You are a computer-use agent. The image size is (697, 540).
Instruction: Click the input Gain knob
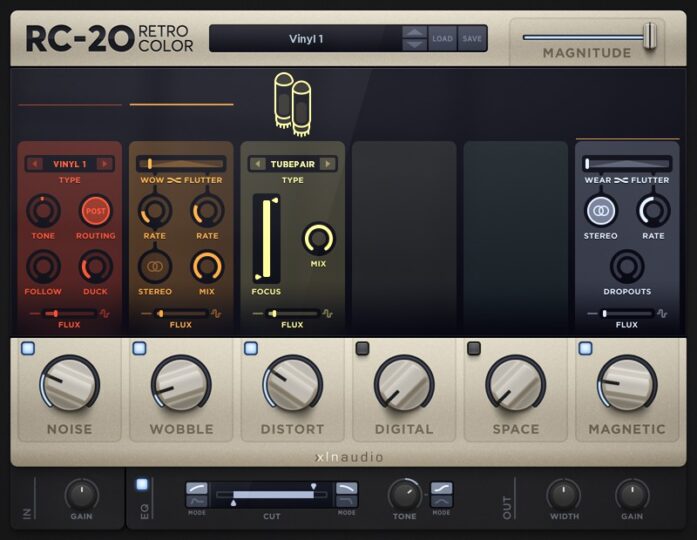click(x=82, y=495)
